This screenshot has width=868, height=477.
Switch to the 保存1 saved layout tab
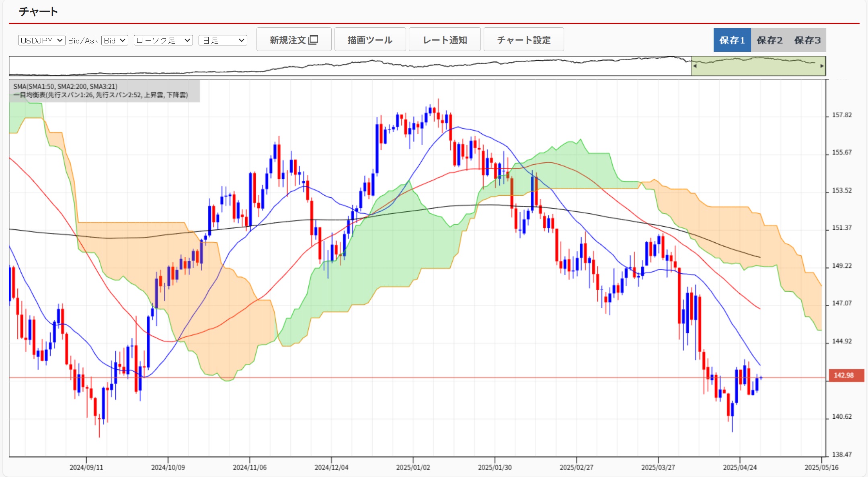point(732,40)
